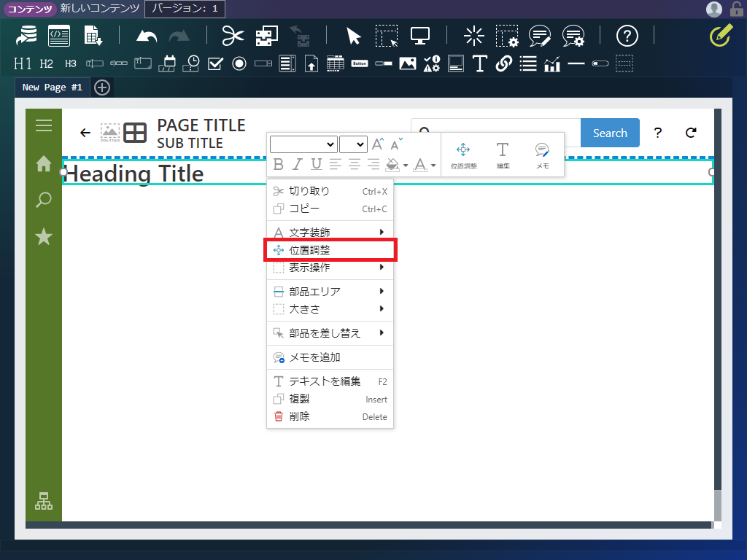Image resolution: width=747 pixels, height=560 pixels.
Task: Choose メモを追加 from context menu
Action: click(x=330, y=357)
